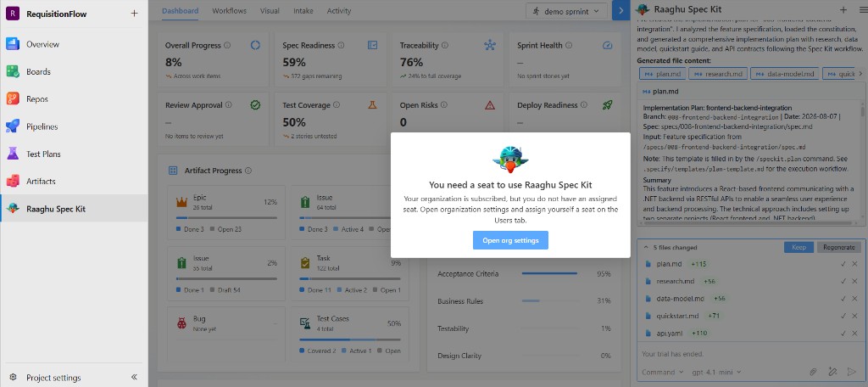Image resolution: width=868 pixels, height=387 pixels.
Task: Click the Epic crown icon
Action: click(x=181, y=202)
